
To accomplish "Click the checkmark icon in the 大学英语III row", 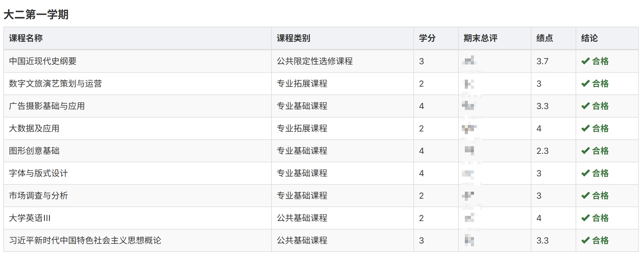I will coord(585,218).
